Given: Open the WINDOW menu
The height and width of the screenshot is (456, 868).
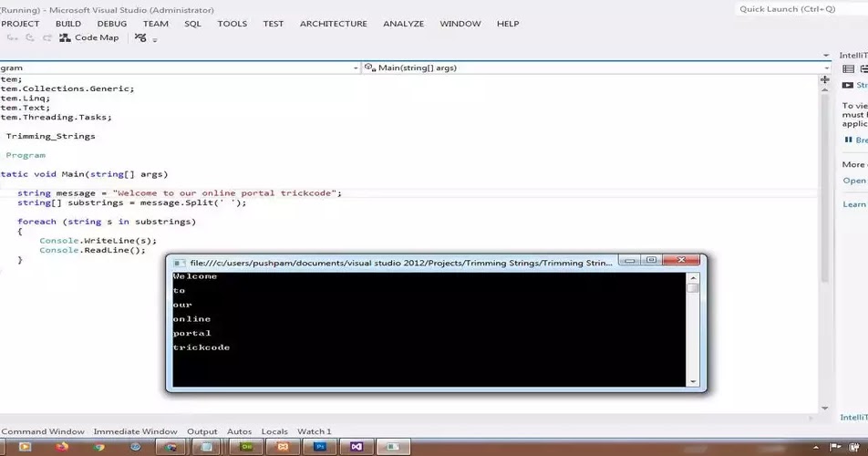Looking at the screenshot, I should pos(460,24).
